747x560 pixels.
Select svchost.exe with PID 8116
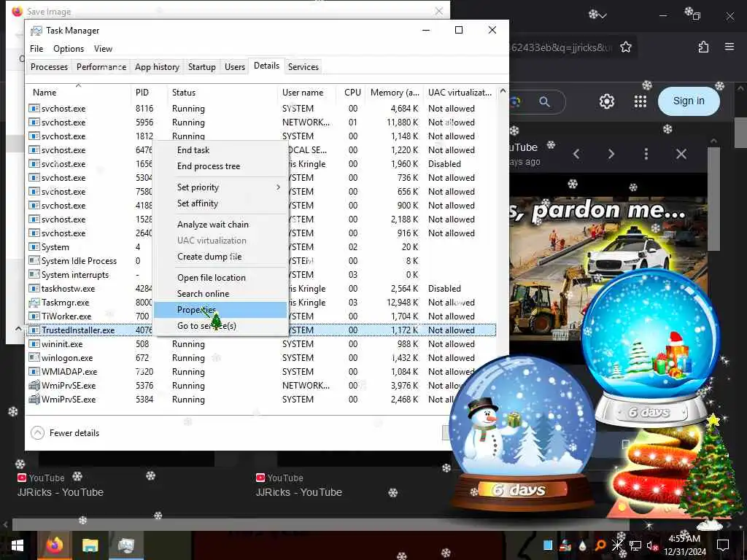pos(63,109)
